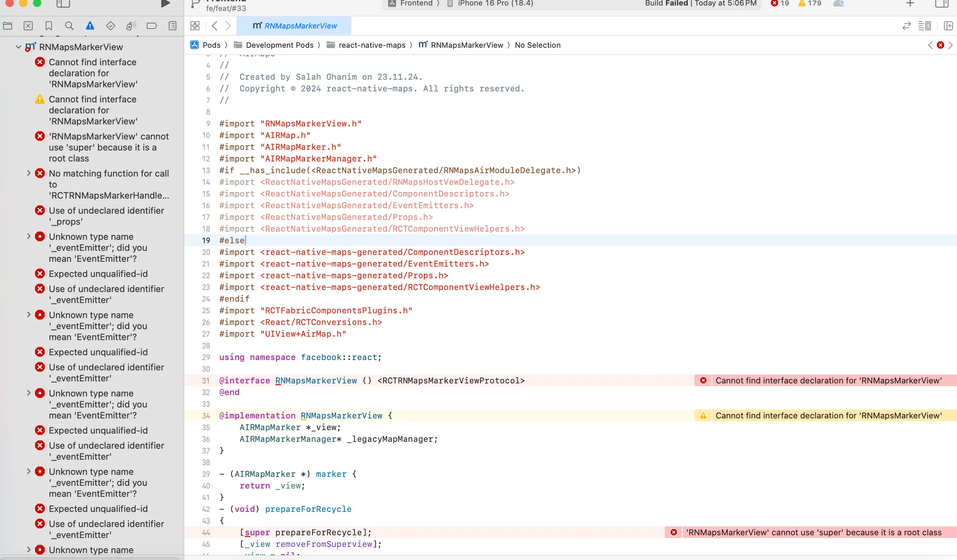
Task: Jump to previous issue arrow
Action: tap(930, 45)
